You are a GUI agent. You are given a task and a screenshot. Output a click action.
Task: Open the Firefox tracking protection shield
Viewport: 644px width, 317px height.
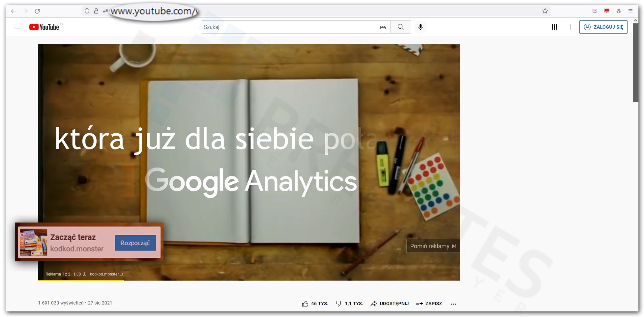87,11
